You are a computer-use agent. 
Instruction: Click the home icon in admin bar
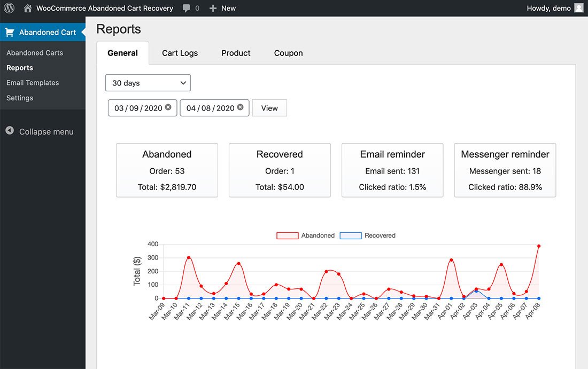tap(27, 8)
